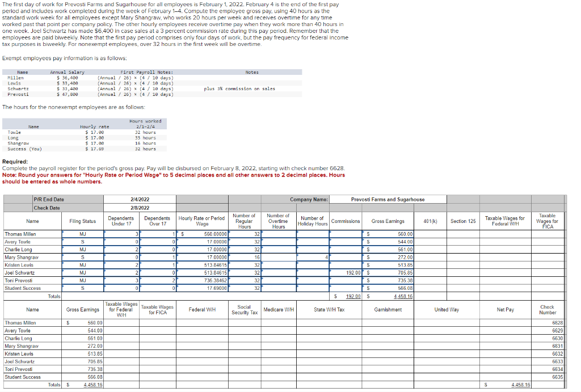Select Towle's hourly rate in nonexempt table
The height and width of the screenshot is (392, 581).
click(95, 132)
